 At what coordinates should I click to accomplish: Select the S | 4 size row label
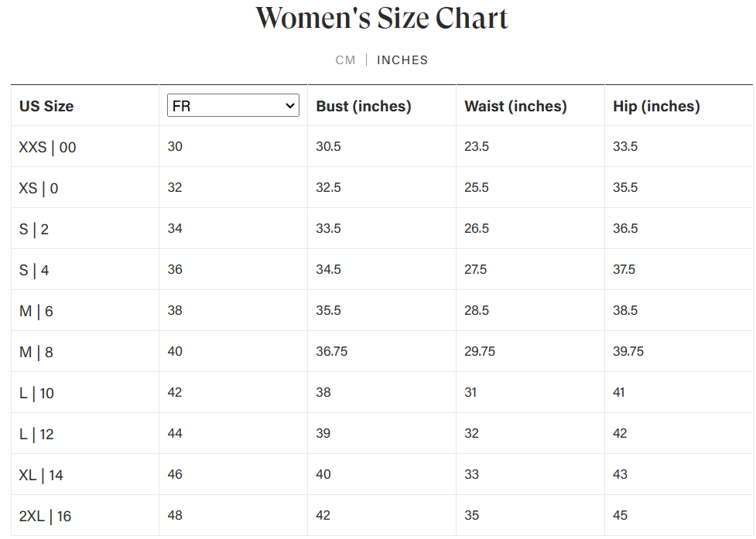[x=34, y=270]
